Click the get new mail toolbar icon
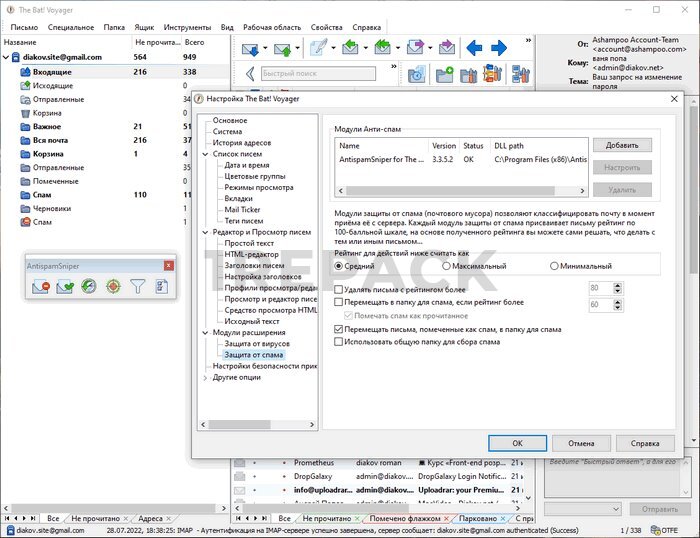The height and width of the screenshot is (538, 700). coord(251,47)
